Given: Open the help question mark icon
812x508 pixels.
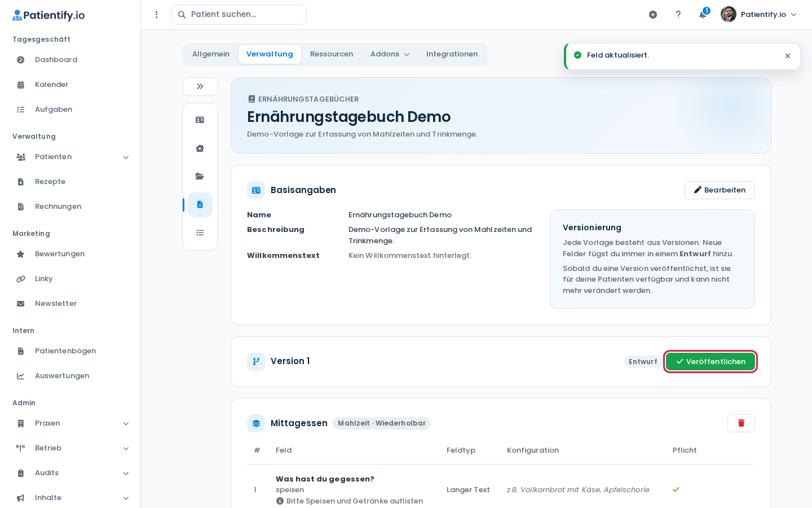Looking at the screenshot, I should tap(678, 15).
